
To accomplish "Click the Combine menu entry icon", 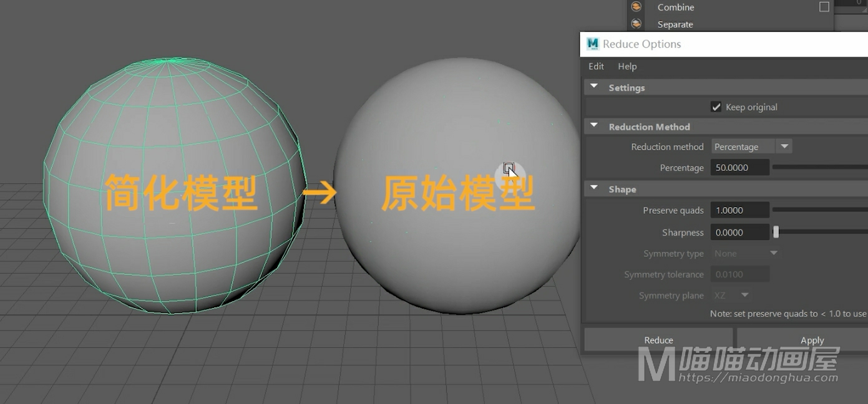I will click(x=636, y=7).
